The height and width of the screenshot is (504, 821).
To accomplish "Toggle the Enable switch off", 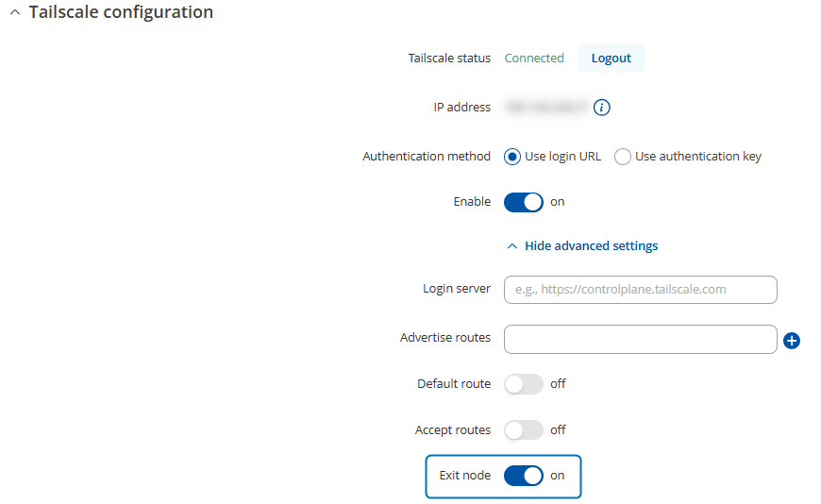I will click(x=523, y=202).
